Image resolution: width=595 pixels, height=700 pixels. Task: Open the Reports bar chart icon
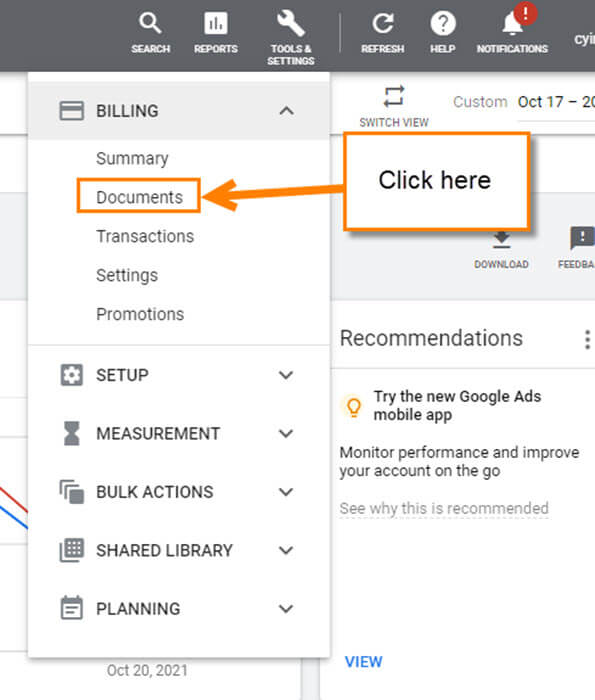point(216,23)
